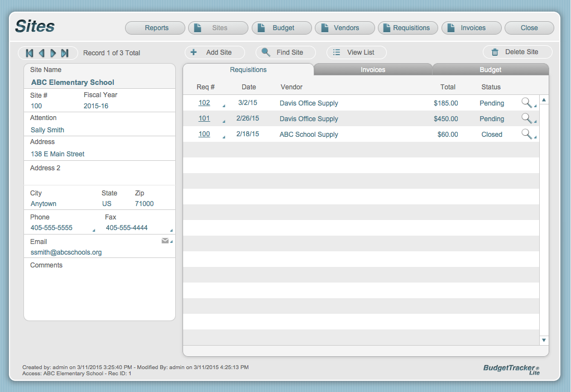Screen dimensions: 571x392
Task: Add a new site
Action: coord(215,52)
